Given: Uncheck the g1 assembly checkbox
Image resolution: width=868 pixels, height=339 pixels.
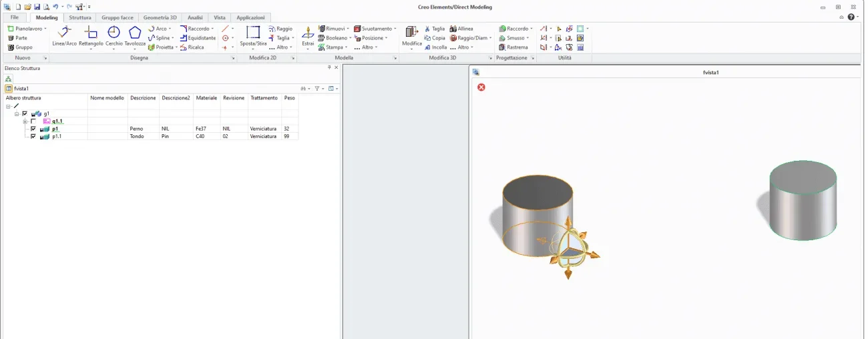Looking at the screenshot, I should [25, 113].
